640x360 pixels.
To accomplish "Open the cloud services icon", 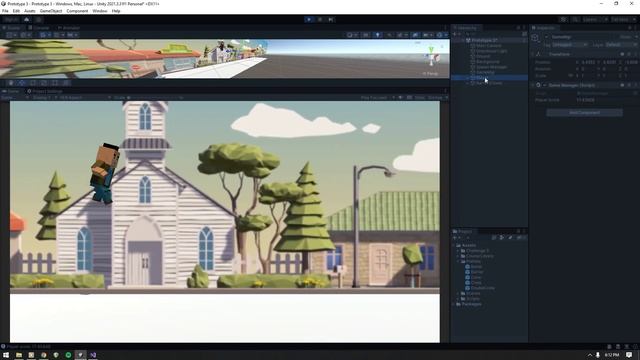I will (27, 19).
